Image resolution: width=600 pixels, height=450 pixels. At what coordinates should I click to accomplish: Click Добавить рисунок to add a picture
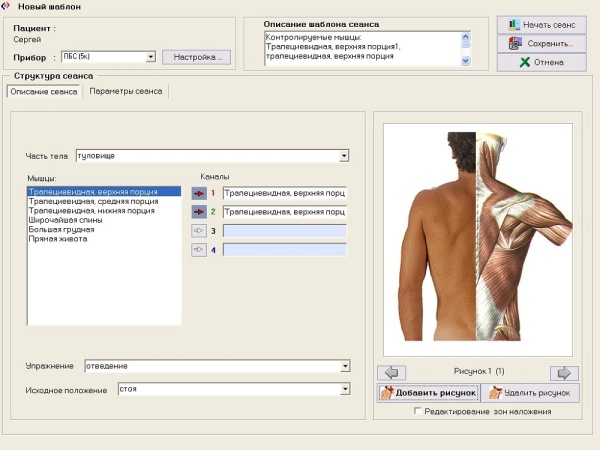click(428, 393)
